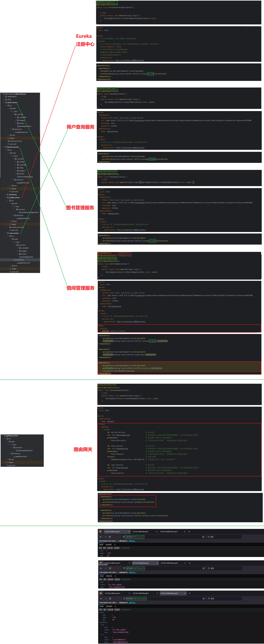This screenshot has height=644, width=264.
Task: Open BookApplication class in project tree
Action: click(x=25, y=126)
